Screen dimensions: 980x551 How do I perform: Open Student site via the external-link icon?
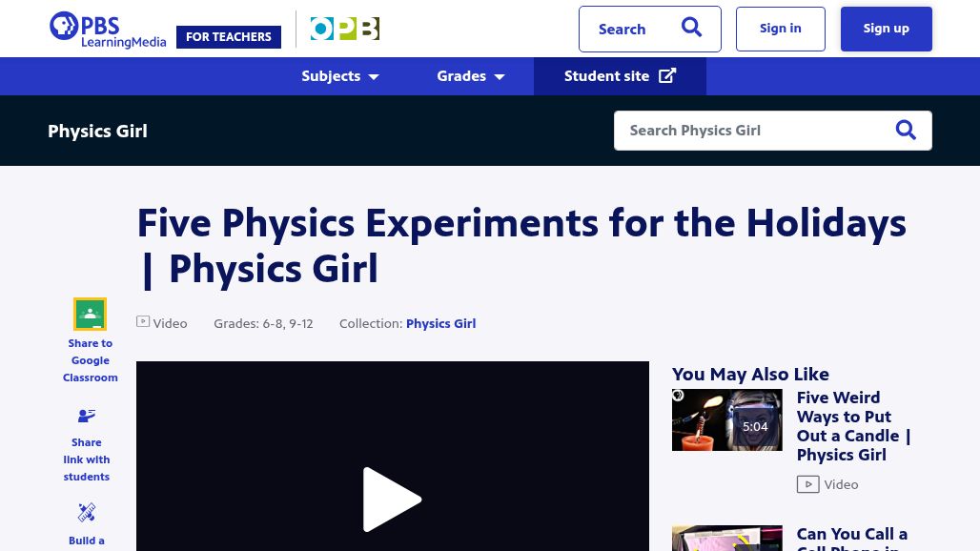pos(667,75)
